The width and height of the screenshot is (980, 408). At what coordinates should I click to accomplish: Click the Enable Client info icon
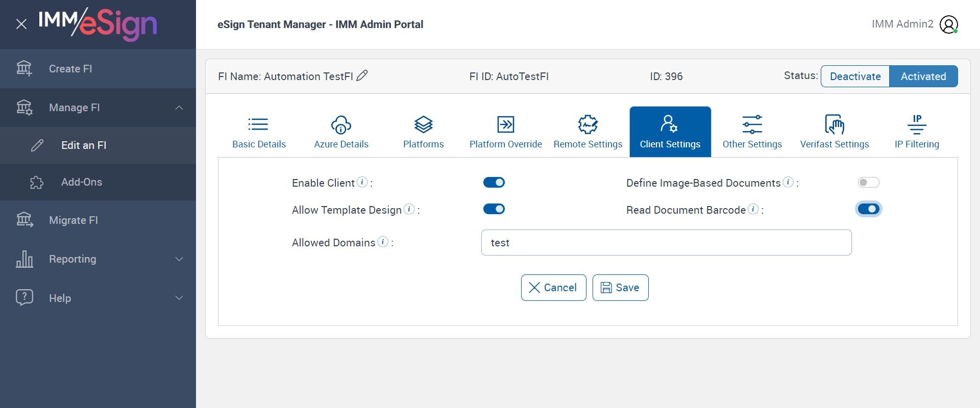pos(362,182)
